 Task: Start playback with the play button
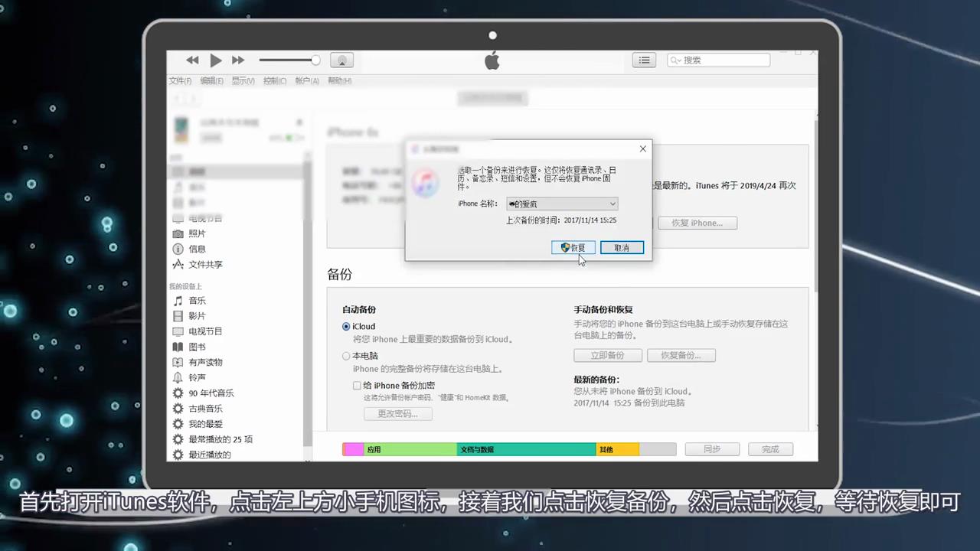[215, 60]
